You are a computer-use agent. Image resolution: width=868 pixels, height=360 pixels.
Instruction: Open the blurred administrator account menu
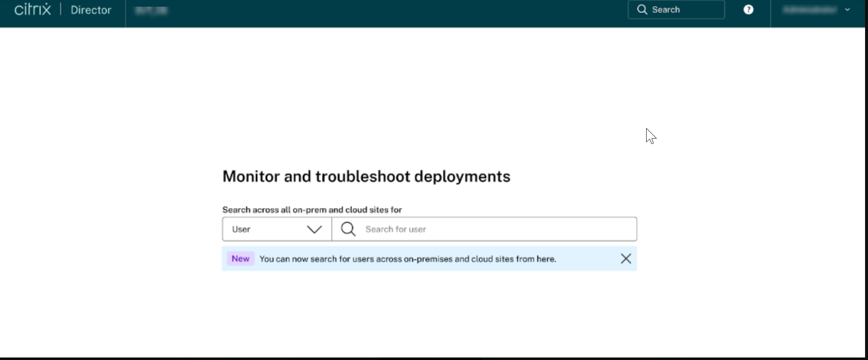point(810,10)
